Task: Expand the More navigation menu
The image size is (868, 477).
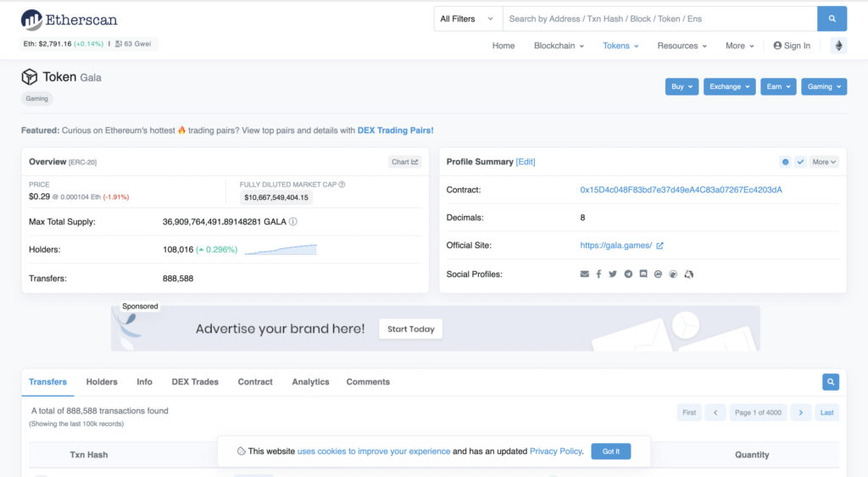Action: point(739,46)
